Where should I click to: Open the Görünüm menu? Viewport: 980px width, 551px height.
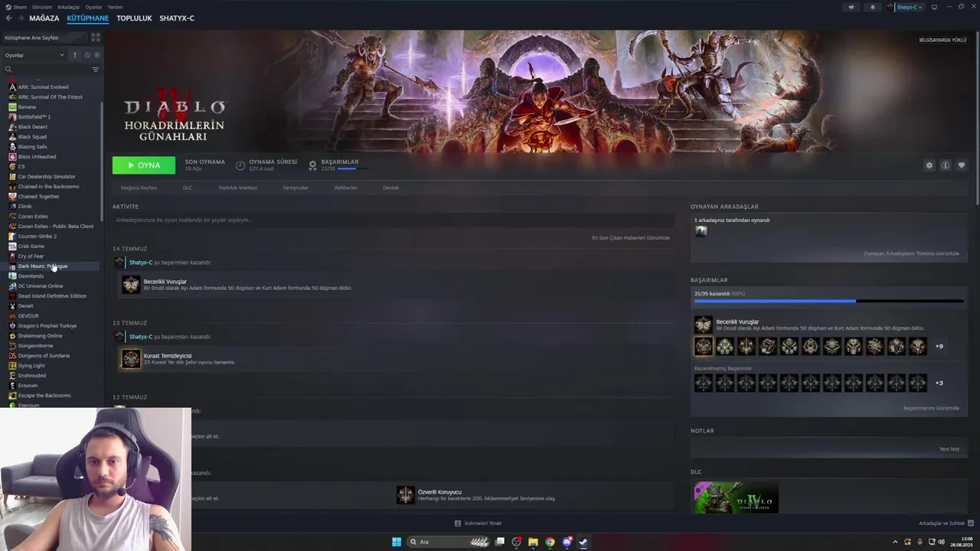coord(42,7)
